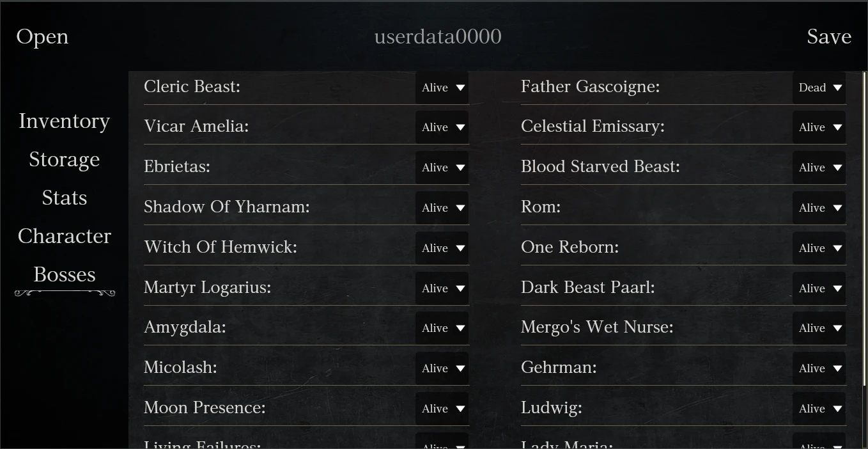Viewport: 868px width, 449px height.
Task: Open the Shadow Of Yharnam dropdown
Action: pos(442,208)
